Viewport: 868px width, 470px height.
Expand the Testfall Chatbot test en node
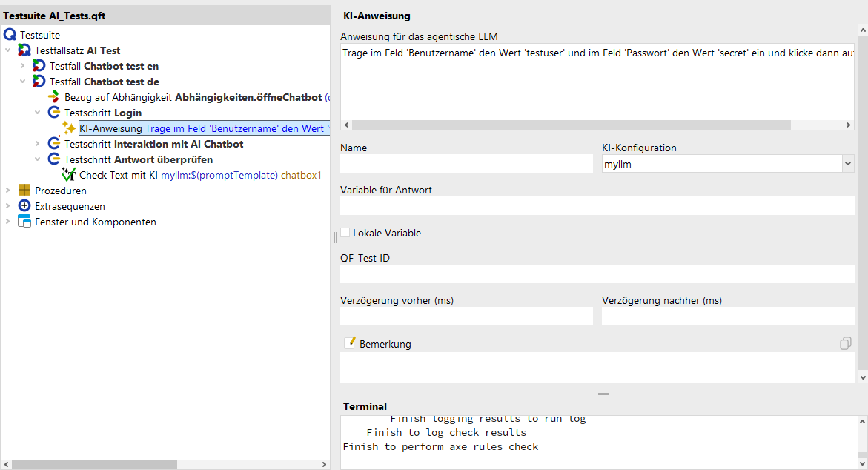pos(22,66)
